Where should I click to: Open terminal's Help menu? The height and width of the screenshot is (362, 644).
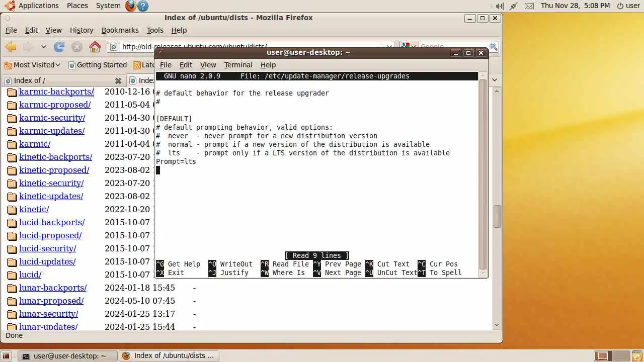[268, 65]
